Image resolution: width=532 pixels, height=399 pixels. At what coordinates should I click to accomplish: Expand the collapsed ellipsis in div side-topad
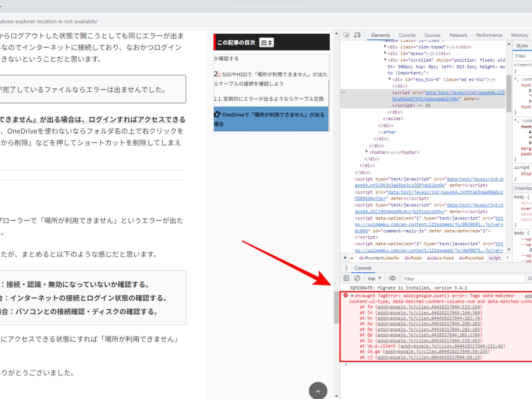point(452,47)
